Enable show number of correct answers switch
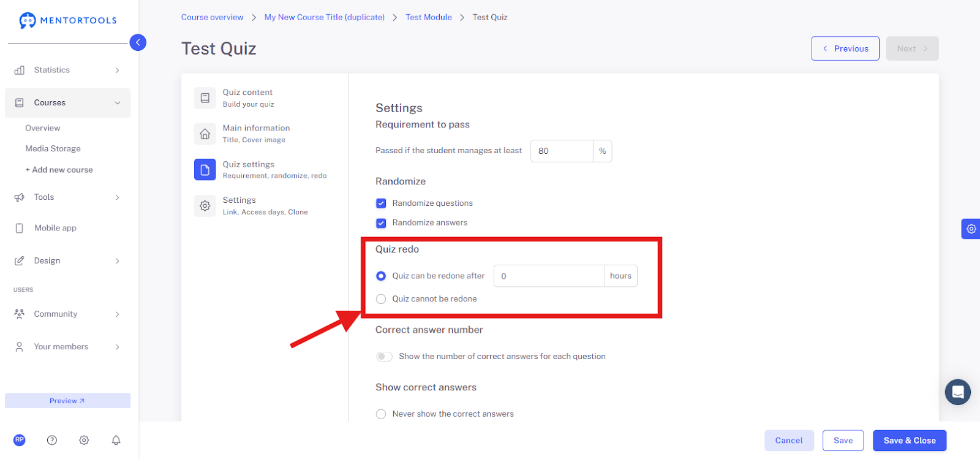Viewport: 980px width, 459px height. pyautogui.click(x=384, y=357)
